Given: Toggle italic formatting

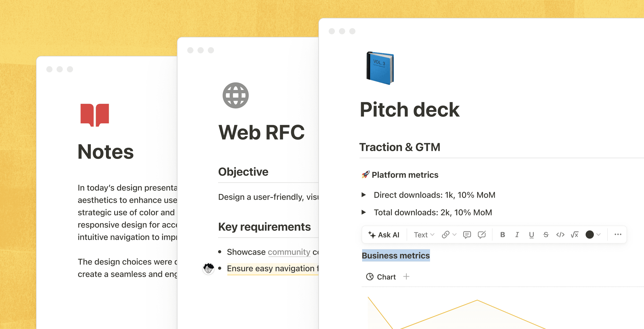Looking at the screenshot, I should (x=517, y=235).
